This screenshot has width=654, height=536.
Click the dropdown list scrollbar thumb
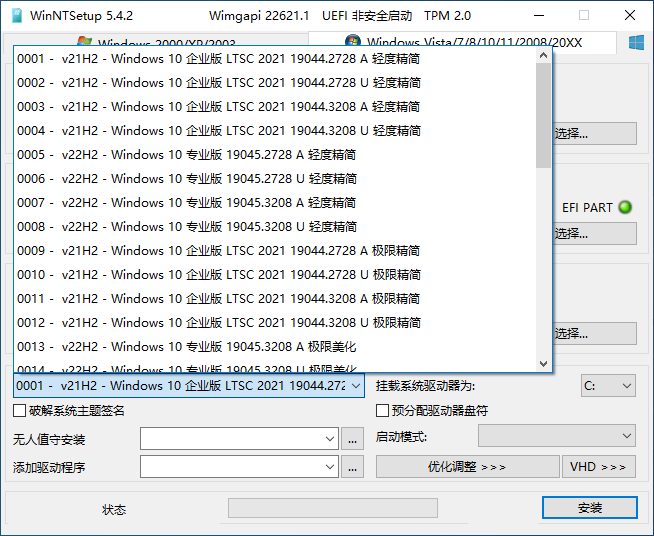543,116
